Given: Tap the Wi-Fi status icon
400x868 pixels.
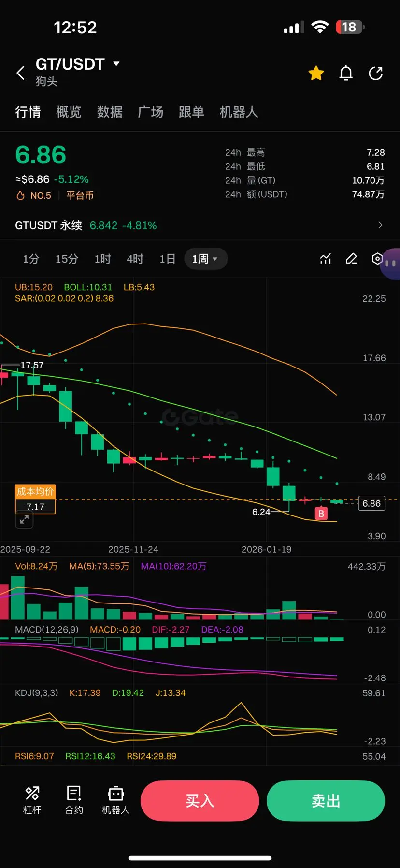Looking at the screenshot, I should tap(319, 27).
